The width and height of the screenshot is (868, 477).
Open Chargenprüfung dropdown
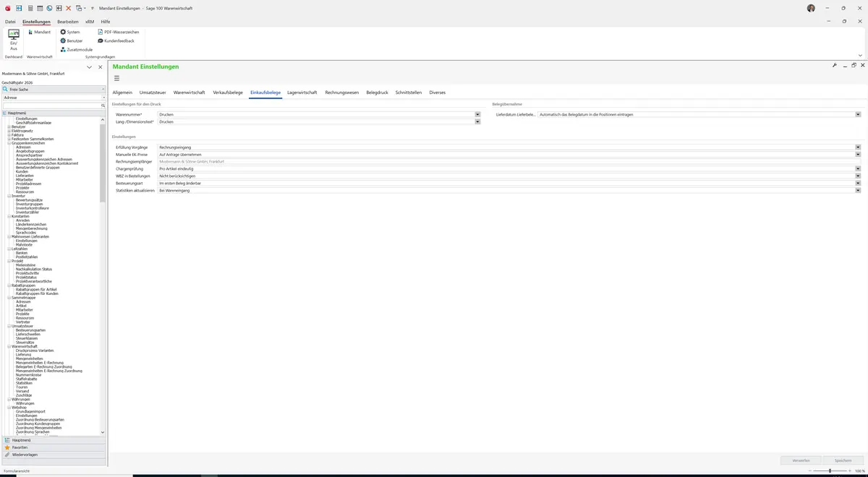tap(858, 168)
